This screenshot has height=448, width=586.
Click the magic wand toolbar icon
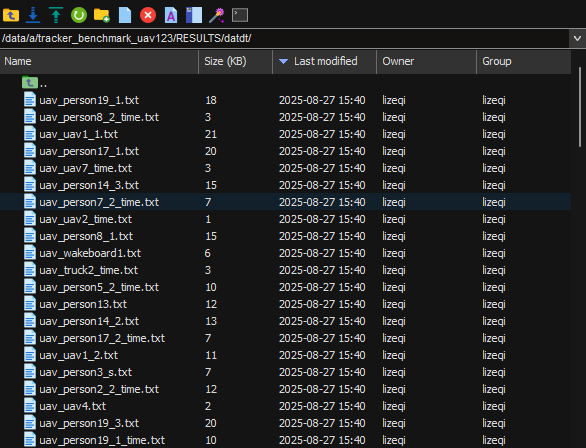217,15
